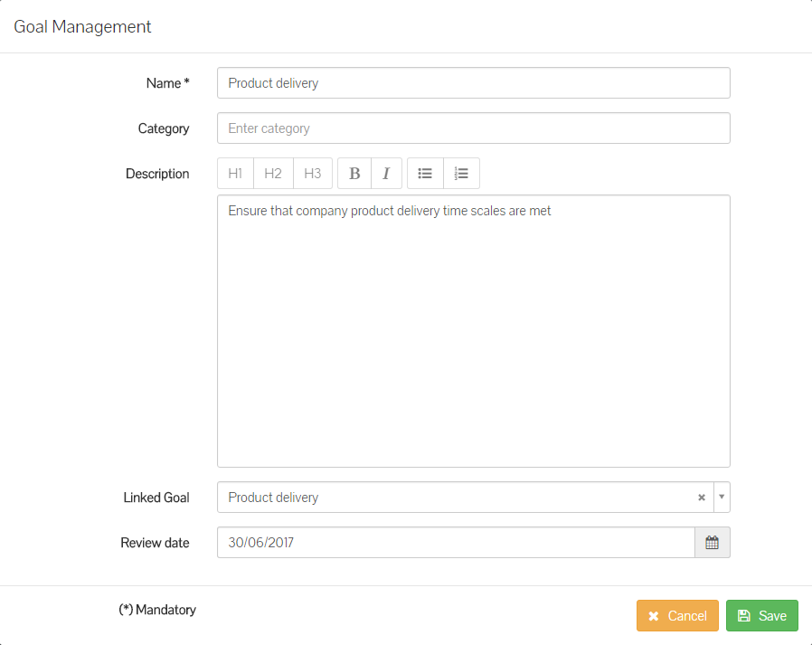This screenshot has width=812, height=645.
Task: Clear the Linked Goal selection
Action: tap(701, 498)
